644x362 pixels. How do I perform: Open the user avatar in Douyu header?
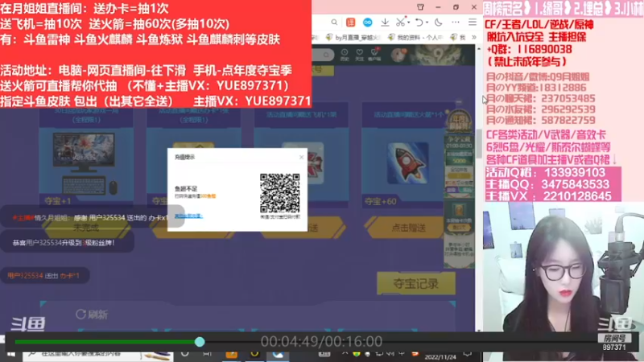coord(398,55)
